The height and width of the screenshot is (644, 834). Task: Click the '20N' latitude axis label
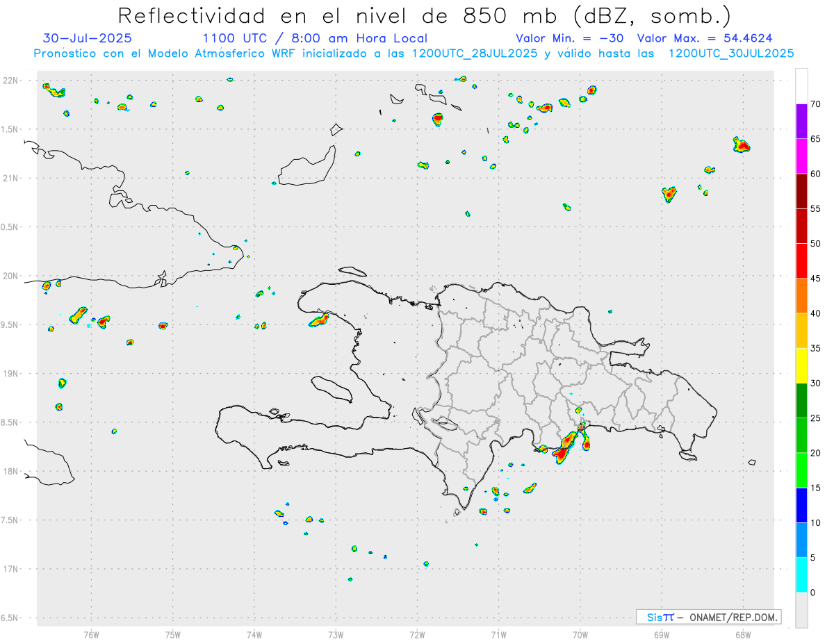coord(12,276)
